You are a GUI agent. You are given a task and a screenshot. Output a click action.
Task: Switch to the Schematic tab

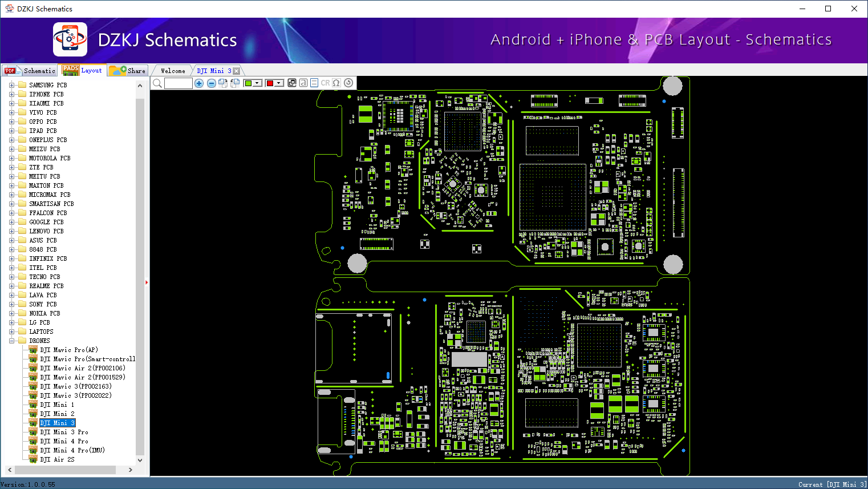[30, 71]
